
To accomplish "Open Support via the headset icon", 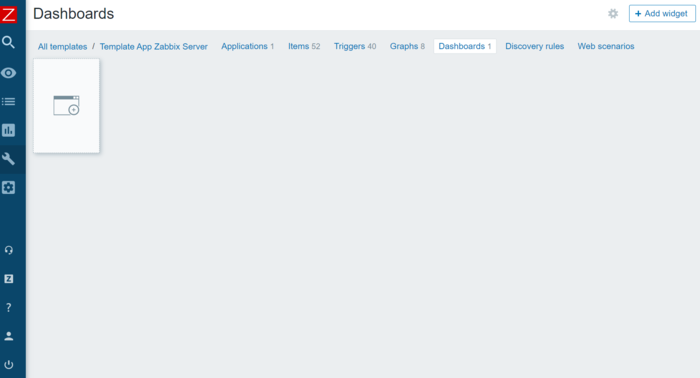I will [8, 250].
